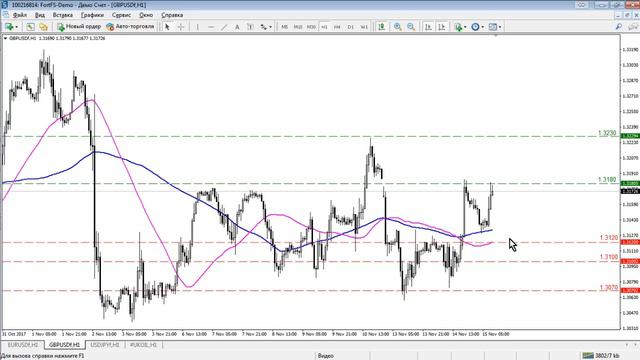Switch to the USDJPY,H1 chart tab
This screenshot has height=360, width=640.
point(104,345)
